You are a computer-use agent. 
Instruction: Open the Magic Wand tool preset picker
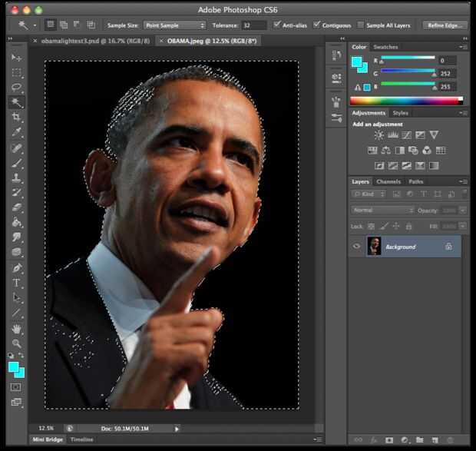[x=35, y=25]
